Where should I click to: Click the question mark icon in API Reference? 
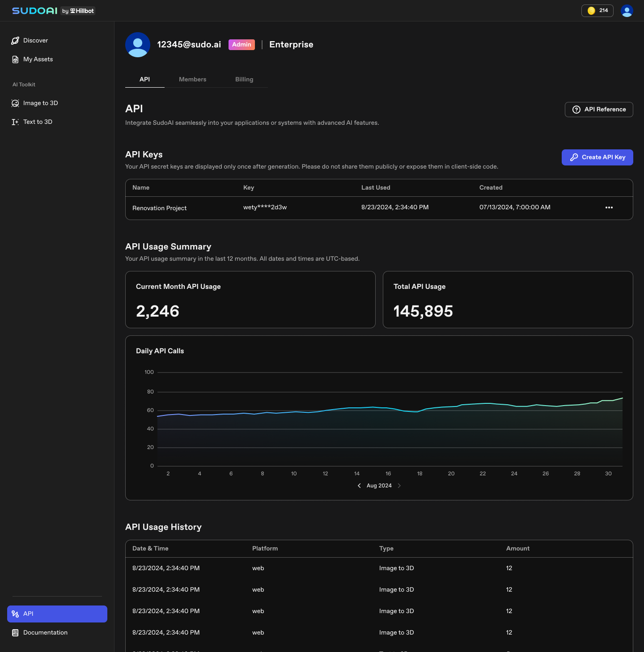[576, 110]
